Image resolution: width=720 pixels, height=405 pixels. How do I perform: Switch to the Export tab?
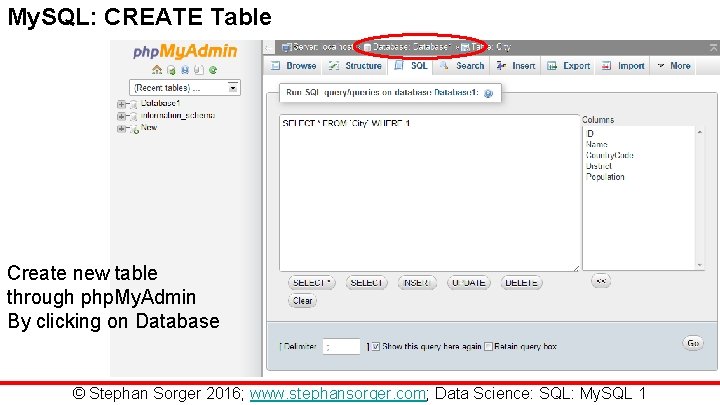(x=568, y=66)
